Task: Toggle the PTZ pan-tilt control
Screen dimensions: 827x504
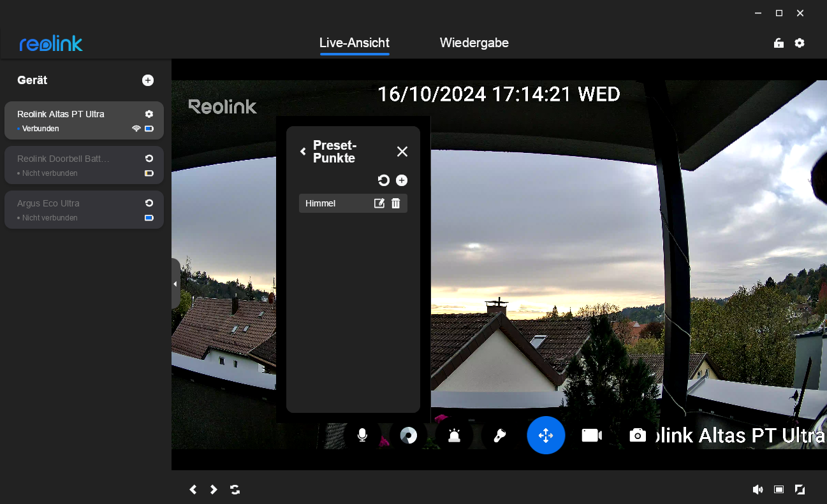Action: point(546,435)
